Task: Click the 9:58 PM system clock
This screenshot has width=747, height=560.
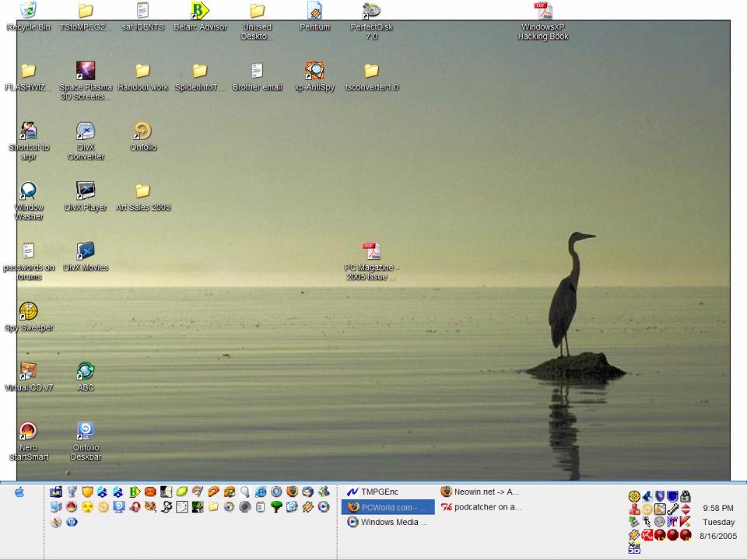Action: click(717, 508)
